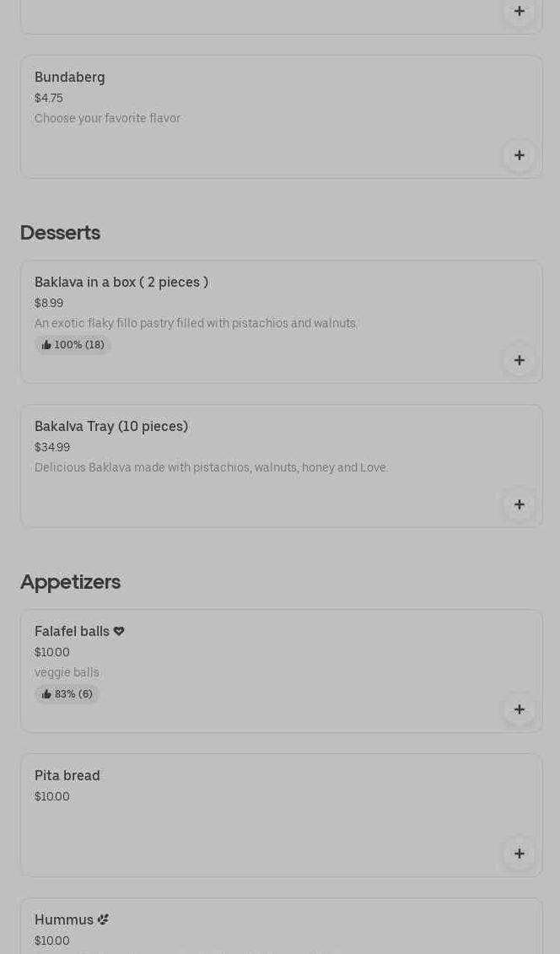Add Bakalva Tray (10 pieces) to cart

tap(519, 504)
